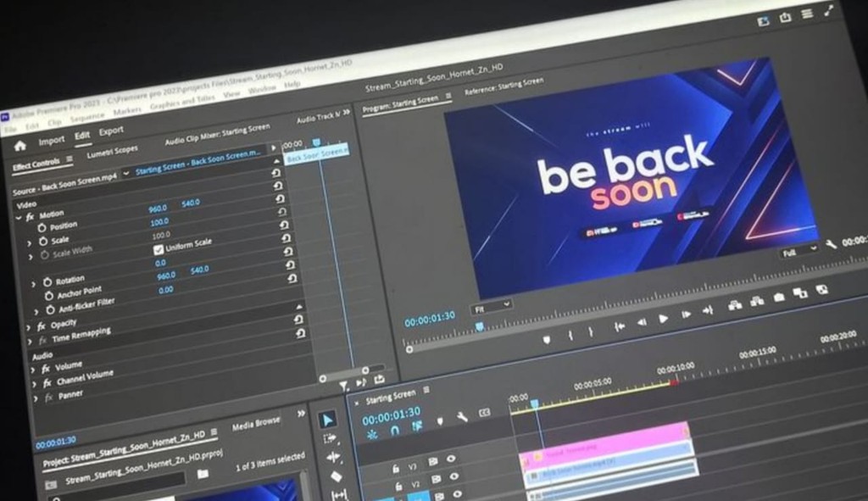
Task: Open Program monitor settings wrench
Action: click(831, 244)
